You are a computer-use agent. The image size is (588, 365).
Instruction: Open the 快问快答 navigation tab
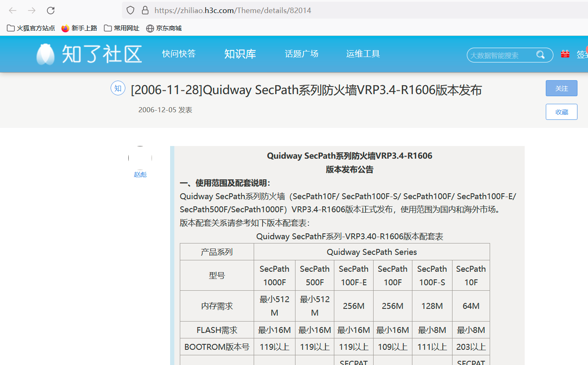[x=179, y=54]
